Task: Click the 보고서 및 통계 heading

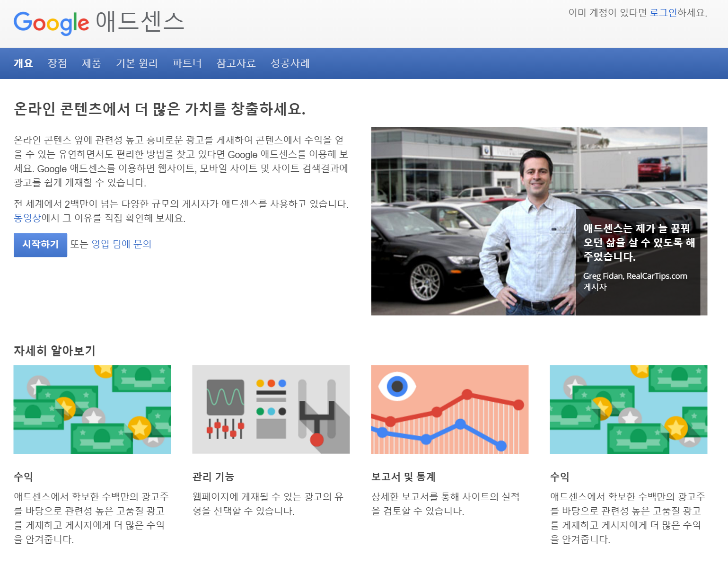Action: (x=403, y=477)
